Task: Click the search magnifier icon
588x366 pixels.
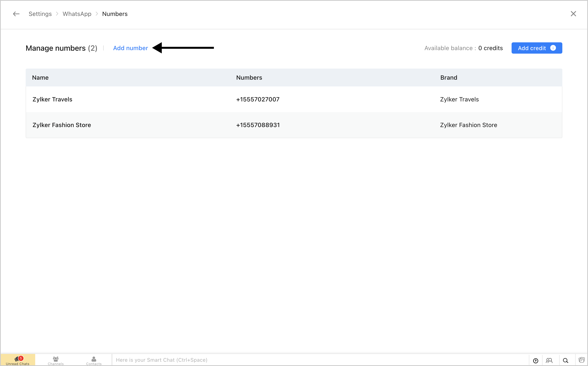Action: click(565, 360)
